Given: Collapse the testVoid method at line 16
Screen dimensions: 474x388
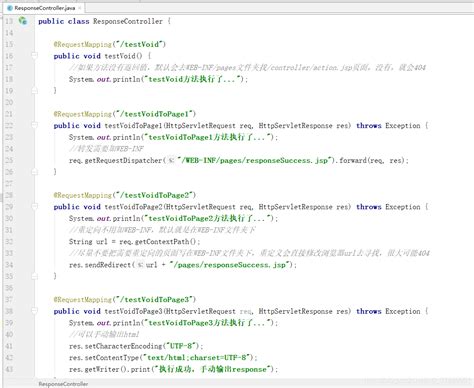Looking at the screenshot, I should (x=34, y=55).
